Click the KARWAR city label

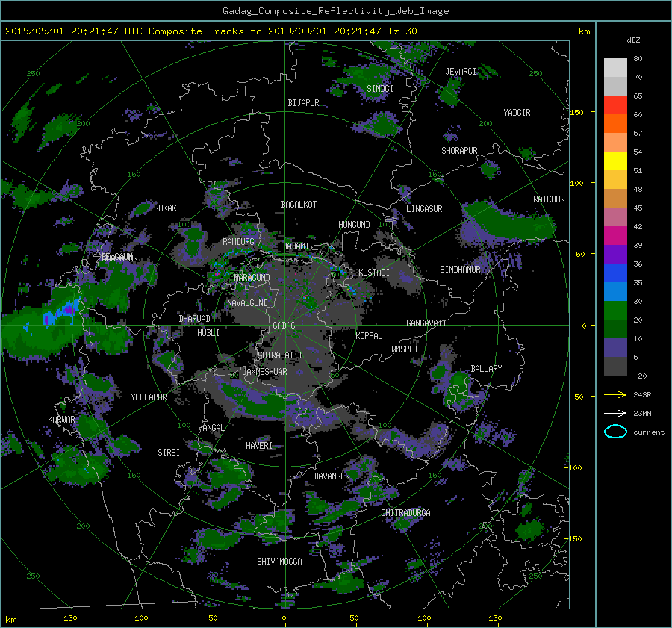click(x=61, y=420)
